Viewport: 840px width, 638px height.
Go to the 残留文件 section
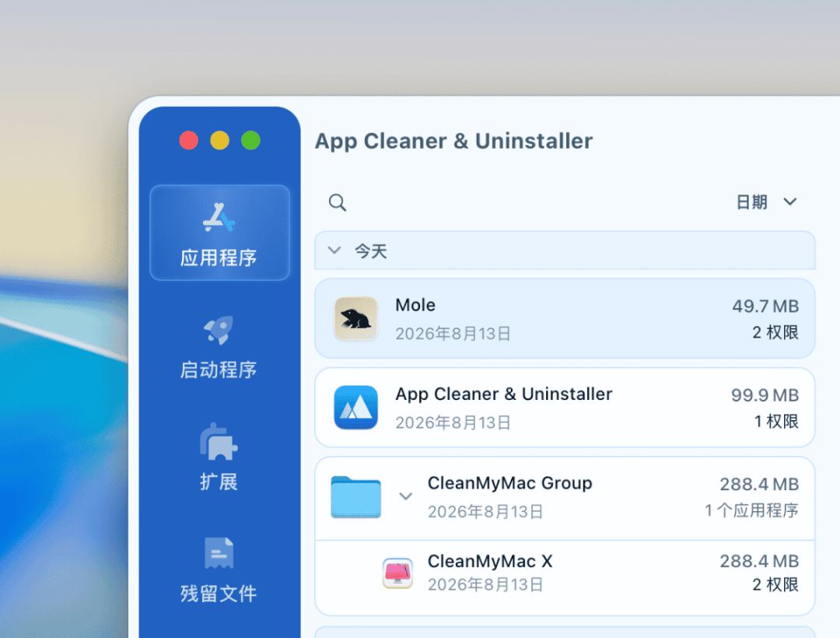(219, 570)
